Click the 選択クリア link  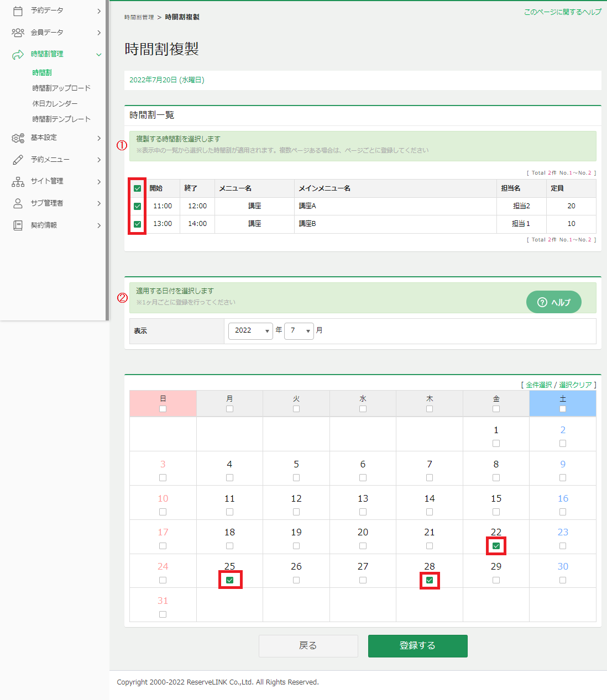pos(575,385)
